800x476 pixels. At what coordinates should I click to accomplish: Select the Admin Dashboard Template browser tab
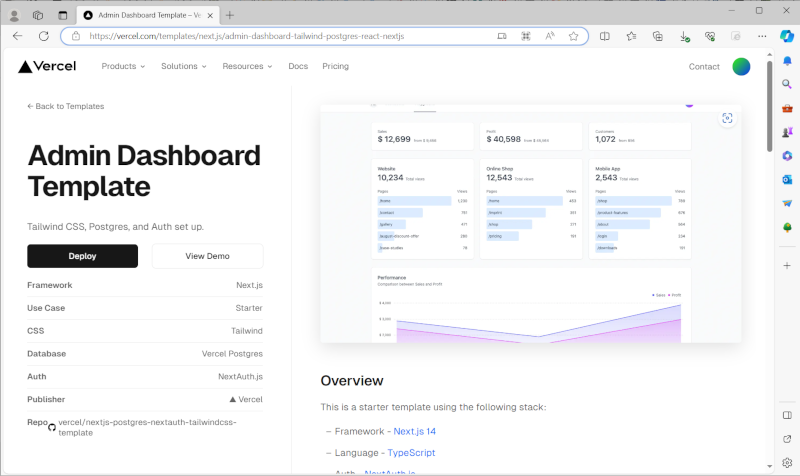[148, 15]
